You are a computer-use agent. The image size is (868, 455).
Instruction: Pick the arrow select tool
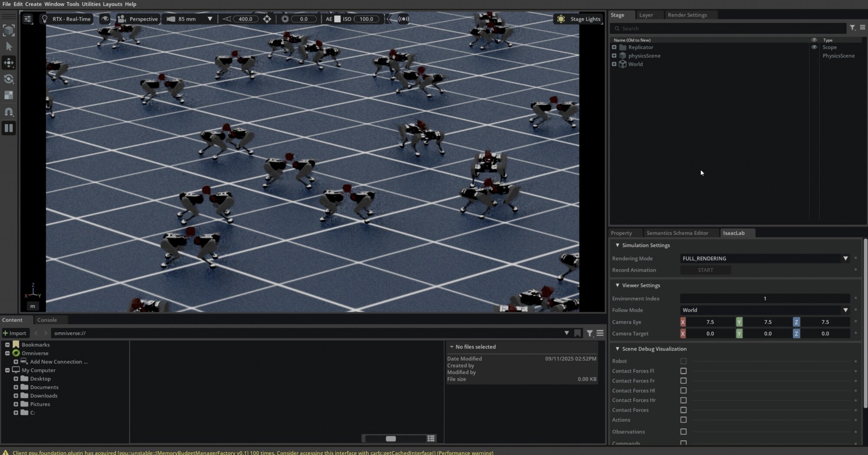pyautogui.click(x=9, y=46)
